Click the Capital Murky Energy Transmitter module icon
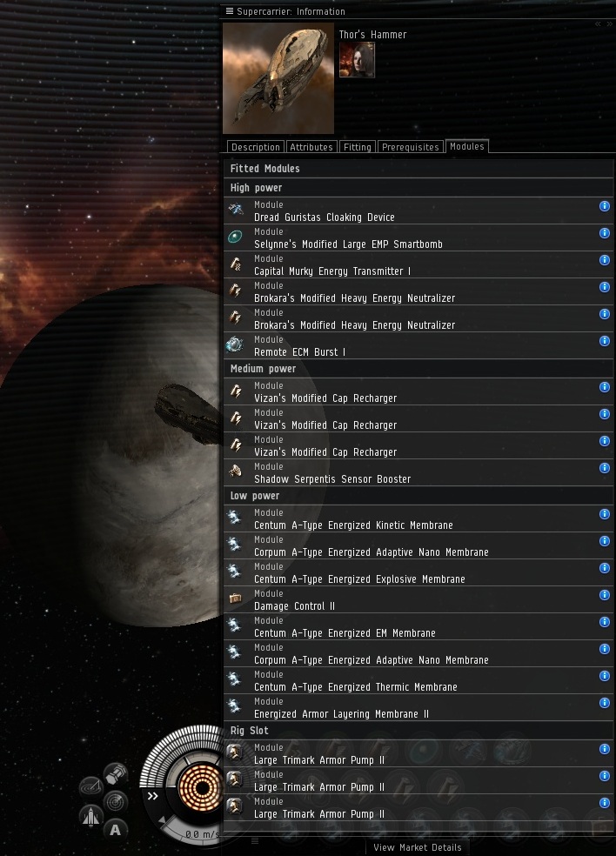Image resolution: width=616 pixels, height=856 pixels. click(236, 264)
